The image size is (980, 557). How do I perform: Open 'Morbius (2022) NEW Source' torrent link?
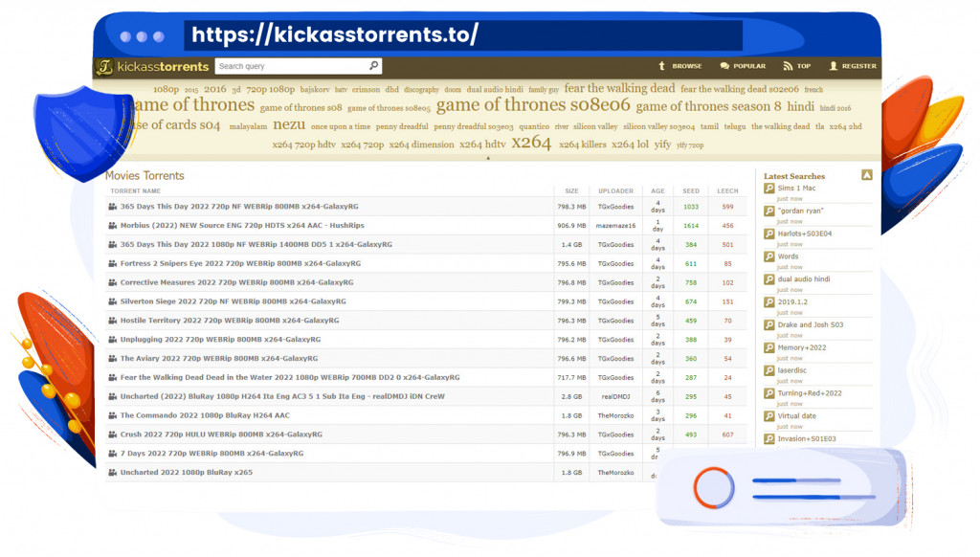point(242,226)
